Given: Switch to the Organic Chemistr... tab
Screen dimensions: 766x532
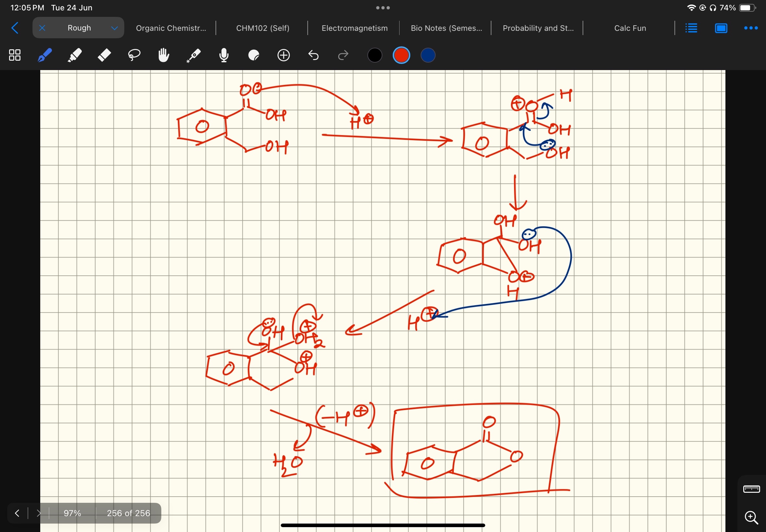Looking at the screenshot, I should tap(171, 28).
